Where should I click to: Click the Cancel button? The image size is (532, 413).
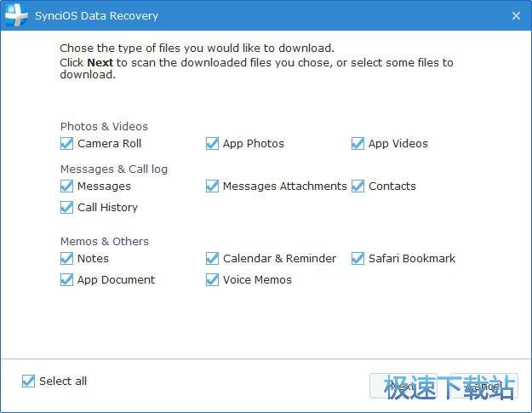484,386
